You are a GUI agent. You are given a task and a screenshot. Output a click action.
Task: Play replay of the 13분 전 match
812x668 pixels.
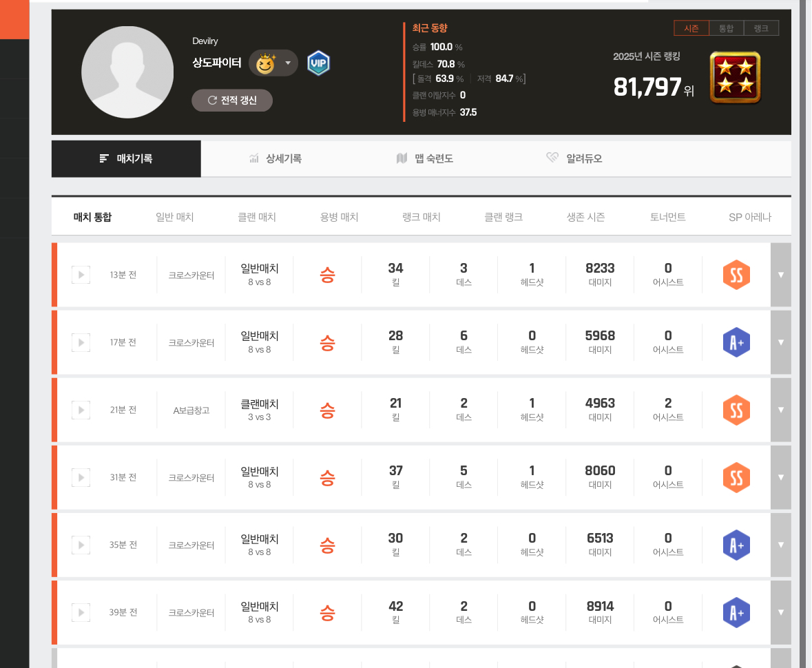pyautogui.click(x=81, y=275)
